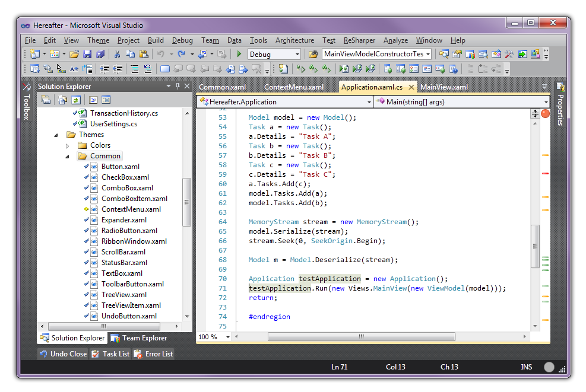This screenshot has height=392, width=586.
Task: Switch to Team Explorer
Action: (x=139, y=338)
